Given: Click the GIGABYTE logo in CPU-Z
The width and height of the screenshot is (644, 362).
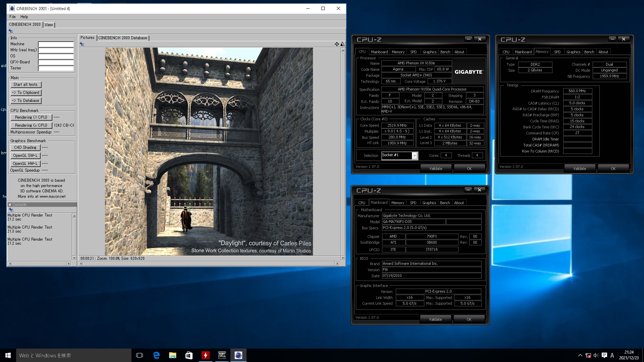Looking at the screenshot, I should [x=469, y=72].
